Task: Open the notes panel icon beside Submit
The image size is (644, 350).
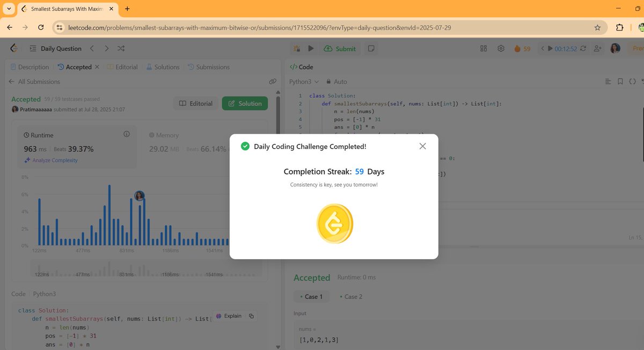Action: pos(371,48)
